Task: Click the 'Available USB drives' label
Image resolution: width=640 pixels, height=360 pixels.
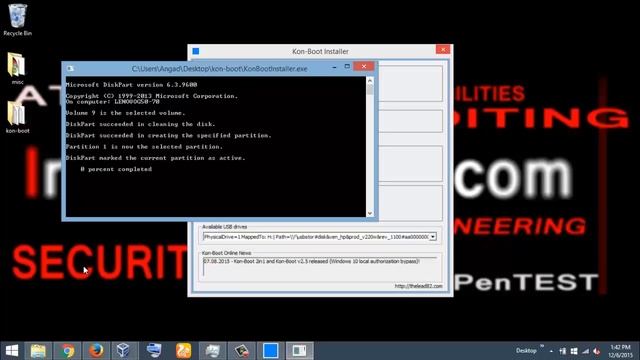Action: [224, 227]
